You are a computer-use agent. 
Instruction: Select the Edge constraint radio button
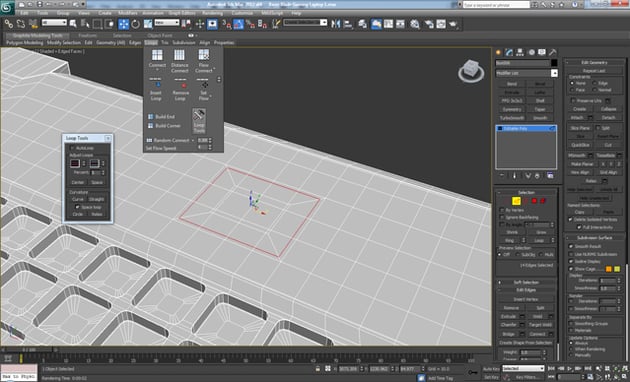point(595,83)
